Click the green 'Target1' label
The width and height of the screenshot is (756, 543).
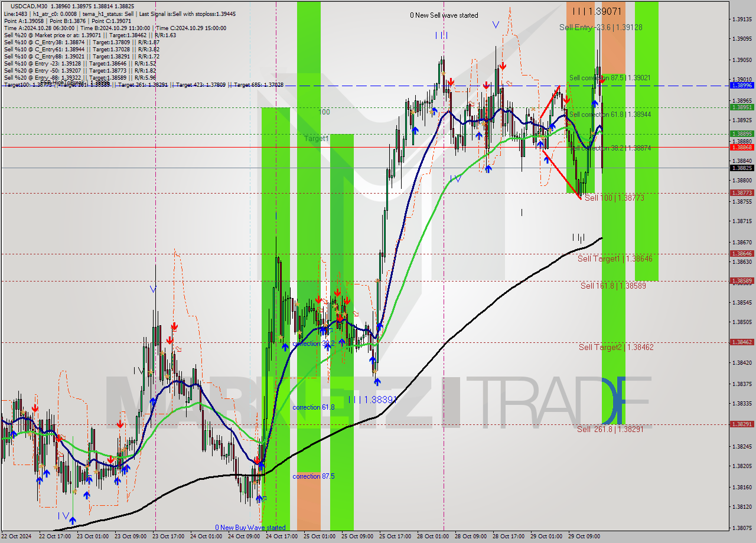(317, 139)
